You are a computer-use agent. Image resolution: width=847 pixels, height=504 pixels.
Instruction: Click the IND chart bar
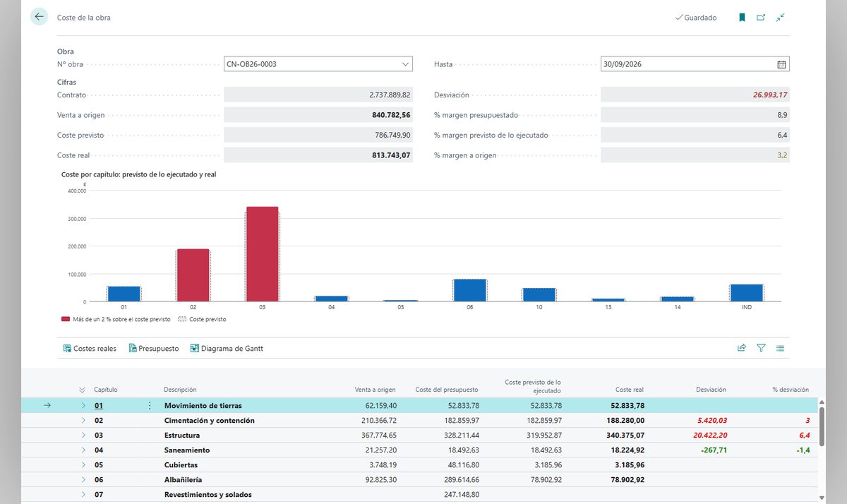tap(747, 293)
